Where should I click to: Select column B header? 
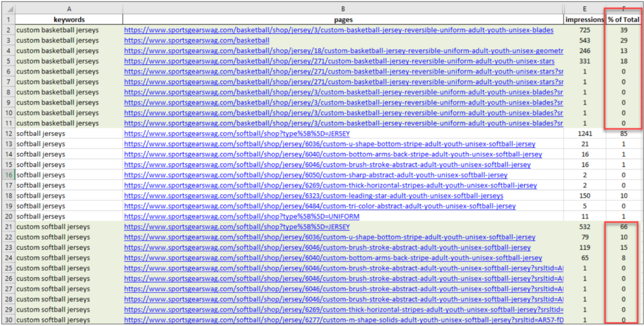pyautogui.click(x=343, y=9)
